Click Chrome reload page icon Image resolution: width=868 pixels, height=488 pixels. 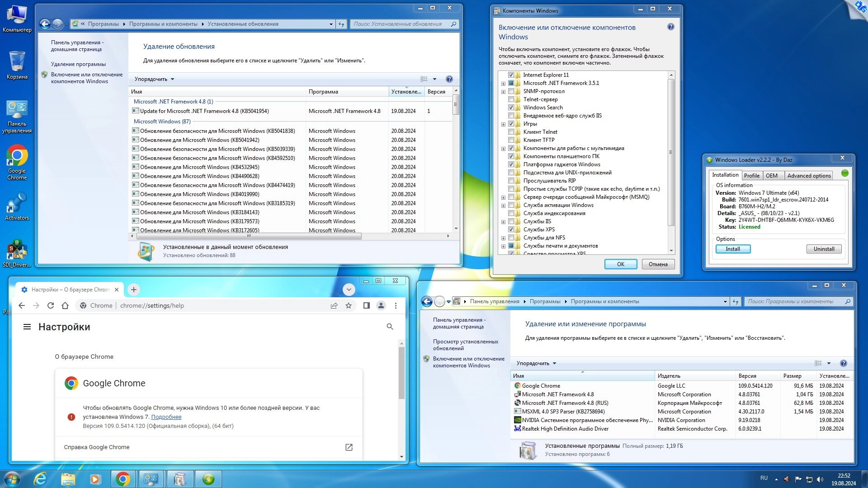(51, 306)
